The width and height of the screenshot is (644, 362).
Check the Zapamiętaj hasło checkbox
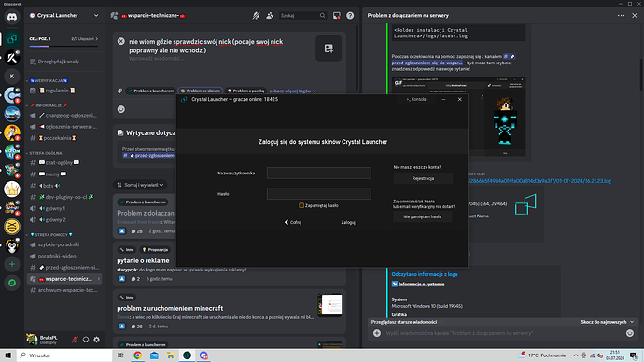pos(301,205)
